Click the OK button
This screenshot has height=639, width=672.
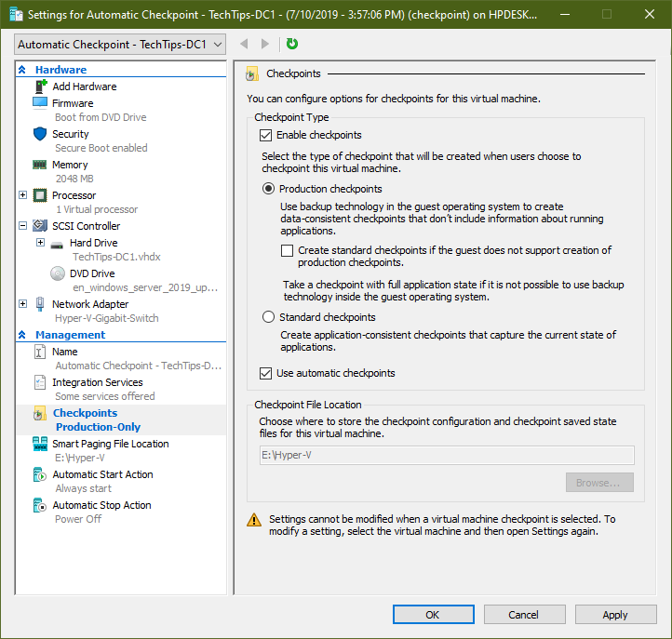(x=434, y=615)
